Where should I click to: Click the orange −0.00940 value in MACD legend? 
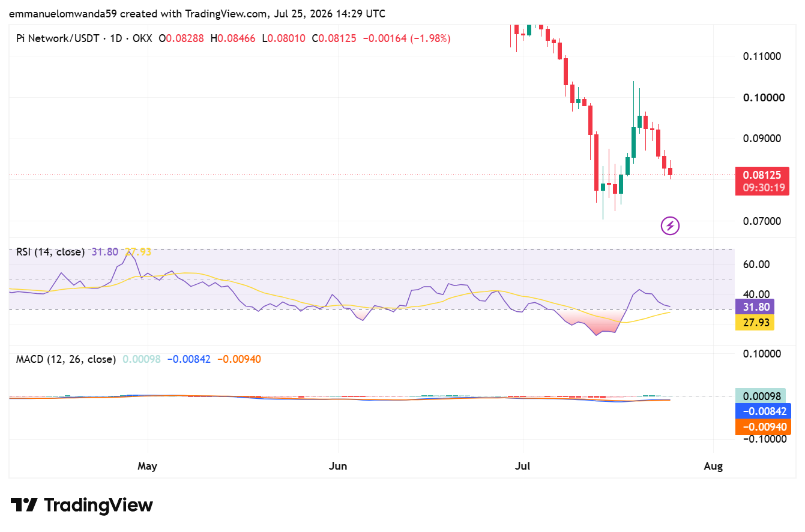click(x=239, y=359)
